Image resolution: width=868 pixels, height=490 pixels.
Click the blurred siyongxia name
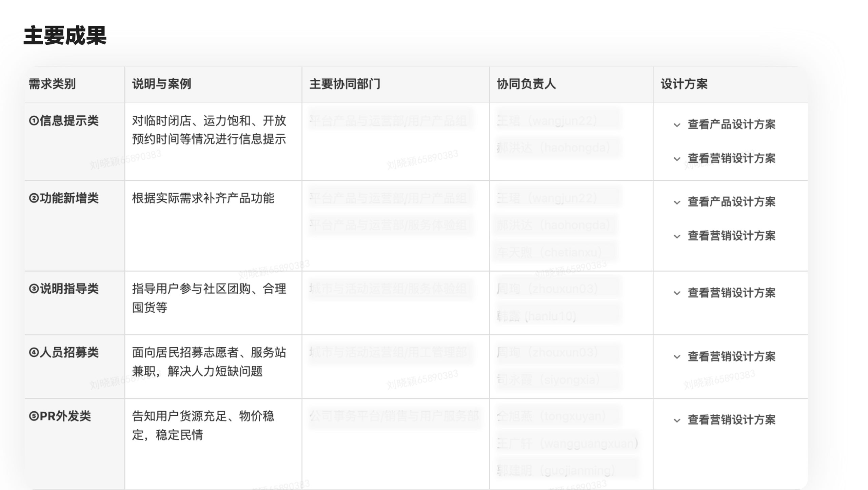[x=549, y=379]
